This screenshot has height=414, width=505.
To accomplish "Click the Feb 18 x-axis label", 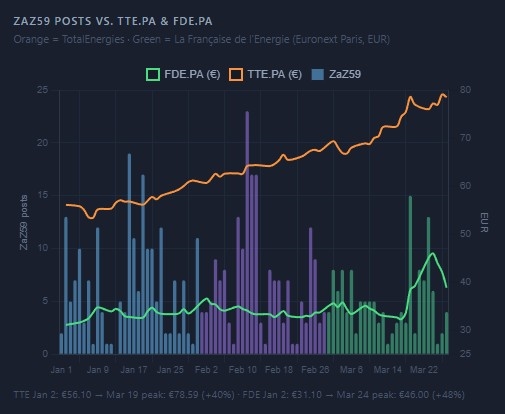I will [x=279, y=370].
